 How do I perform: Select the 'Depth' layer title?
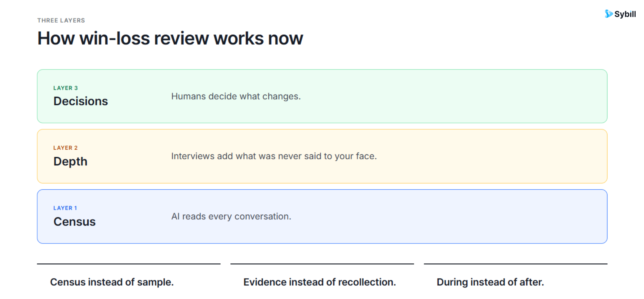[x=70, y=161]
